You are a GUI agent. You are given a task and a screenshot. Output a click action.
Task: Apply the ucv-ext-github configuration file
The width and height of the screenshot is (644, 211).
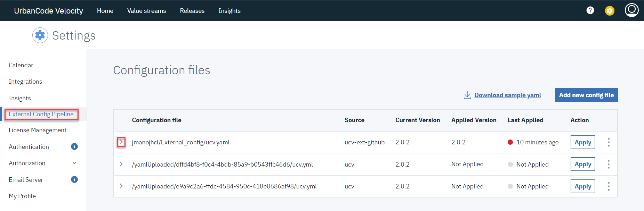pos(583,142)
